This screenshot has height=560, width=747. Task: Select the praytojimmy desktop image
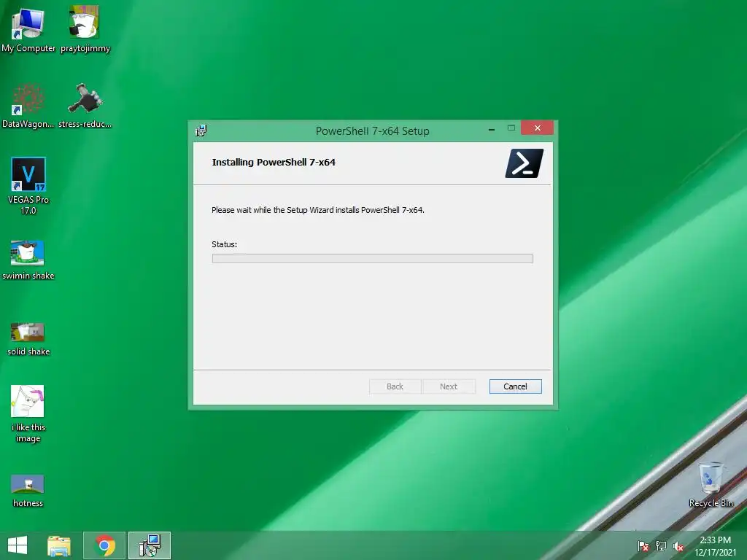(x=85, y=29)
